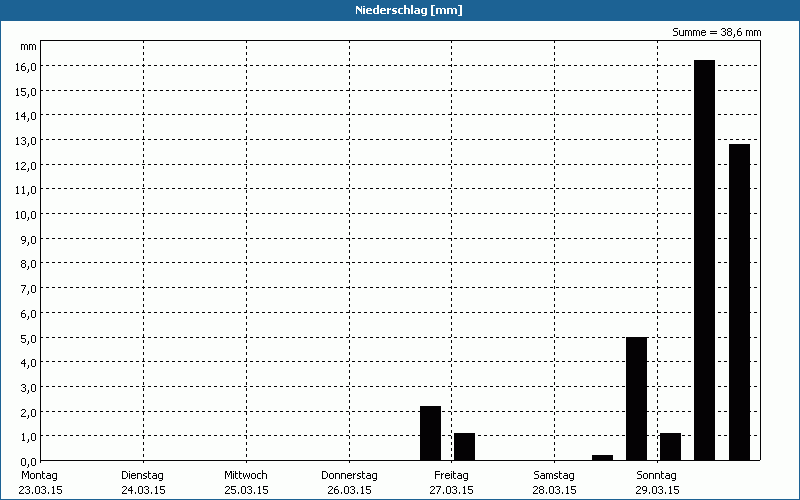
Task: Click the 1 mm bar just after Freitag
Action: pyautogui.click(x=465, y=447)
